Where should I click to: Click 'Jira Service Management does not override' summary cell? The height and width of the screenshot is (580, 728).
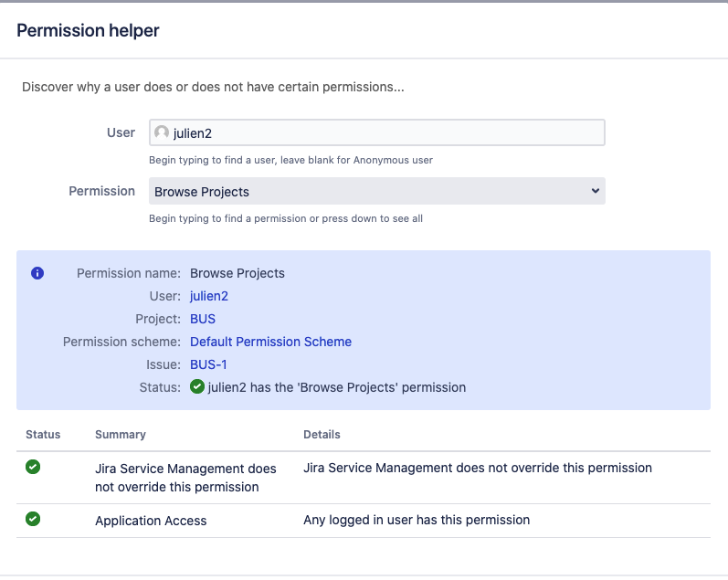point(185,478)
